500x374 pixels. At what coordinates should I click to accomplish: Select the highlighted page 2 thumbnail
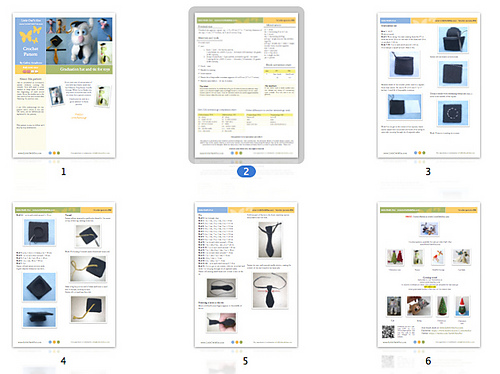pyautogui.click(x=246, y=85)
